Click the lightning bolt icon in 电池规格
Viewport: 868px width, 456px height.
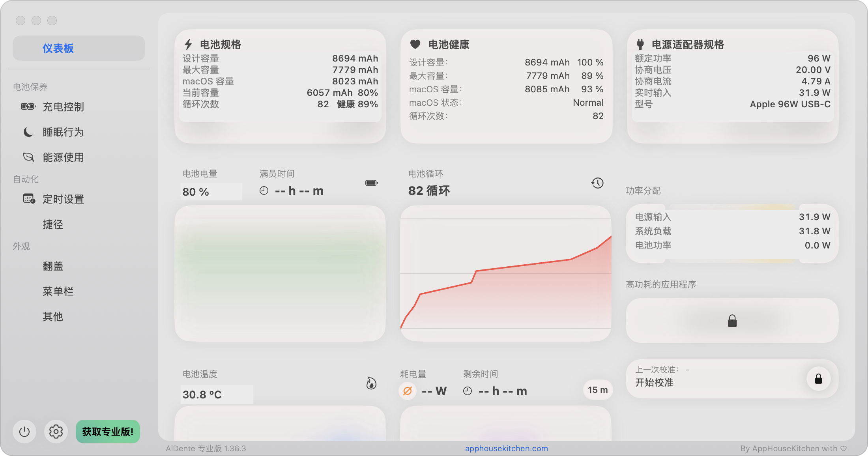189,44
